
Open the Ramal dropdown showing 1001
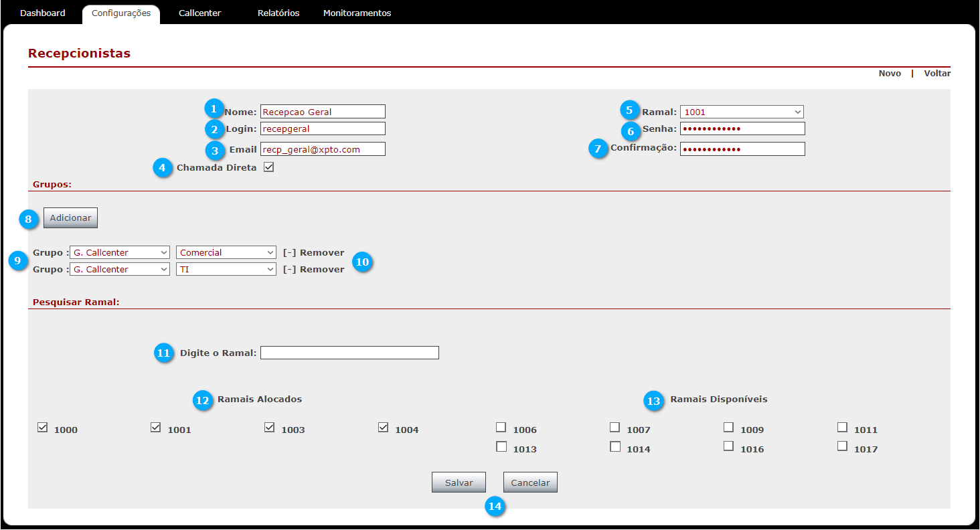click(742, 112)
